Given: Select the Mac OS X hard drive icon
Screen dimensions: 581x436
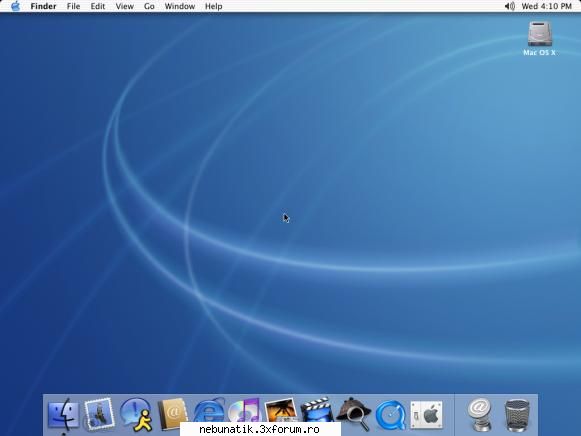Looking at the screenshot, I should pyautogui.click(x=540, y=39).
